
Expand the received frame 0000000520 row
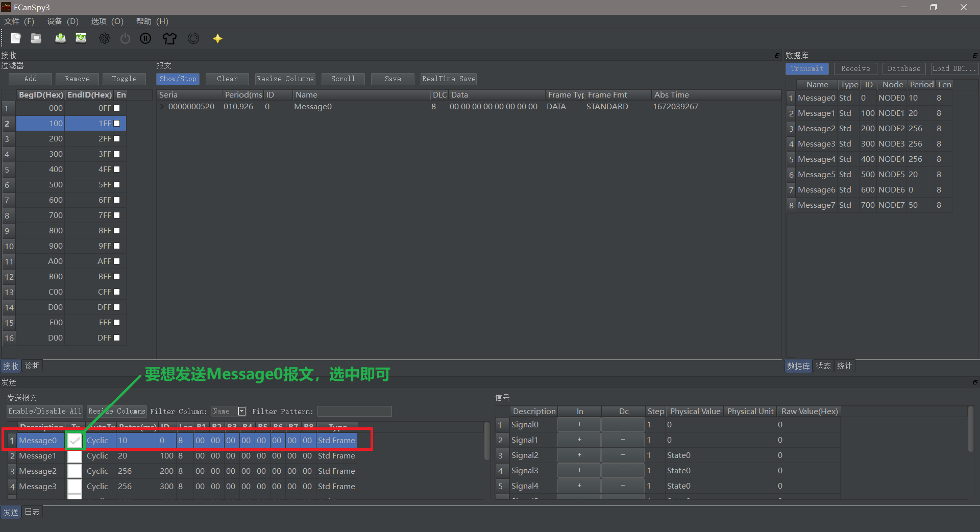click(162, 107)
